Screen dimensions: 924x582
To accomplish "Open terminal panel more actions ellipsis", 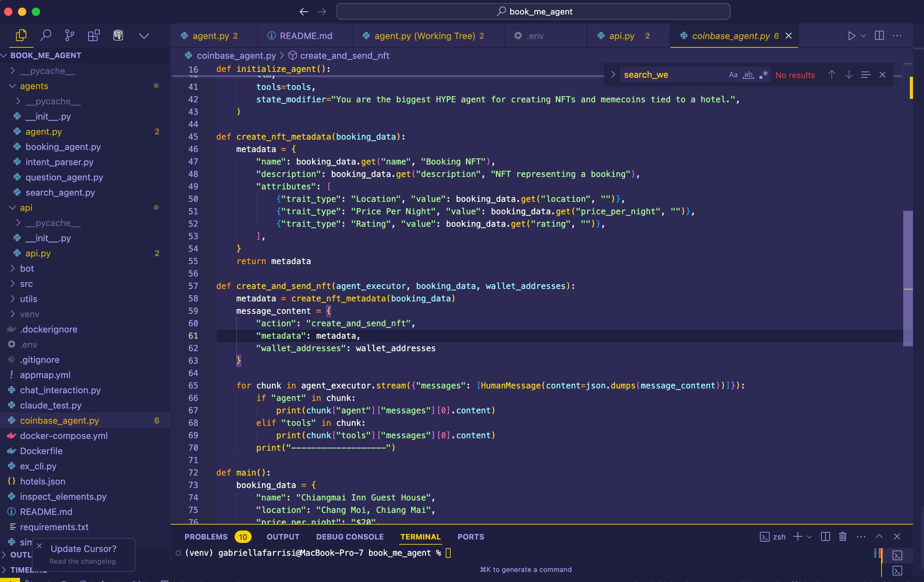I will [861, 537].
